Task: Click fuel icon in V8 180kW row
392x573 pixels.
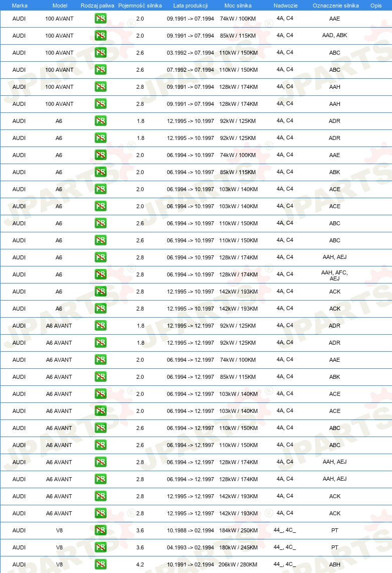Action: pos(100,547)
